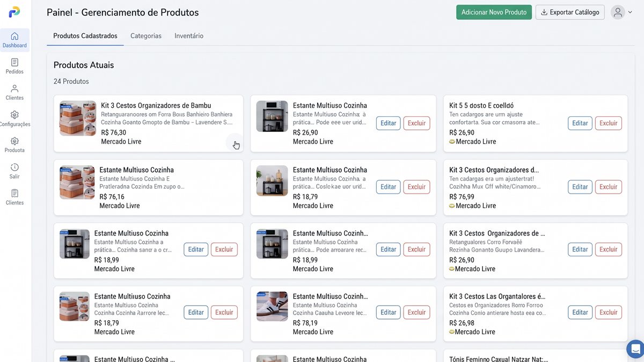Screen dimensions: 644x362
Task: Open the Inventário tab
Action: coord(189,36)
